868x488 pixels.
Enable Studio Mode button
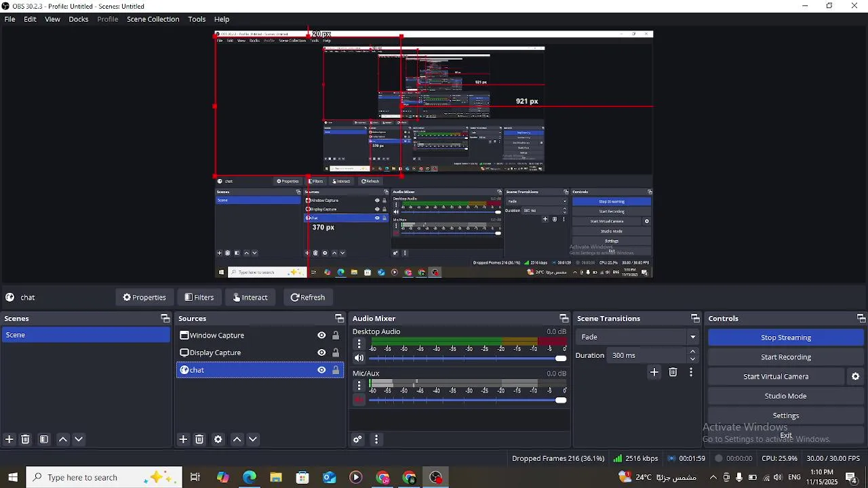pyautogui.click(x=786, y=396)
